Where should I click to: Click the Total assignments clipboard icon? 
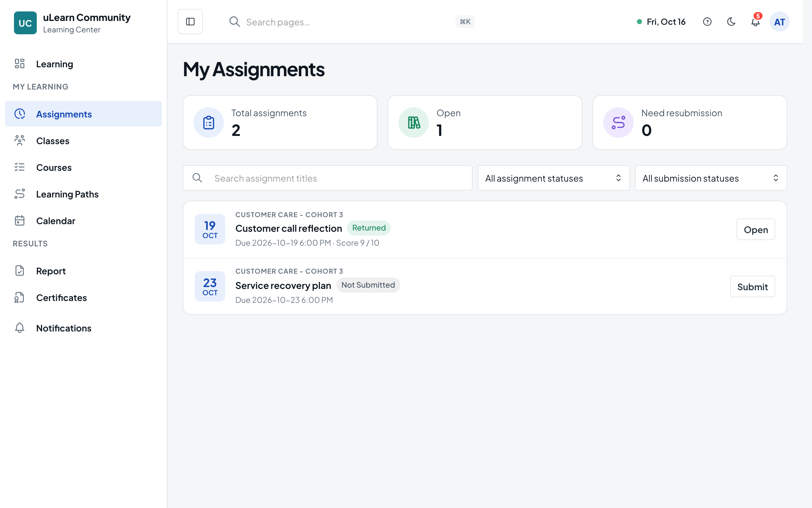[208, 123]
